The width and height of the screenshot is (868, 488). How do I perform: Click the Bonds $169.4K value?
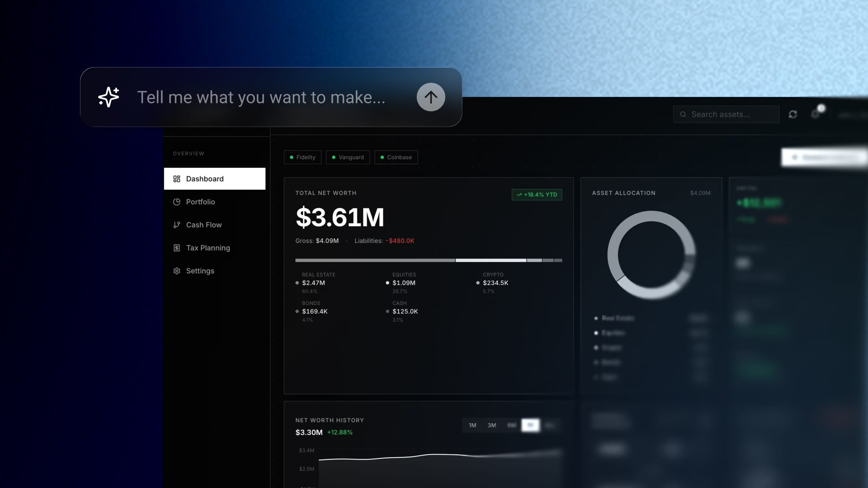[315, 311]
